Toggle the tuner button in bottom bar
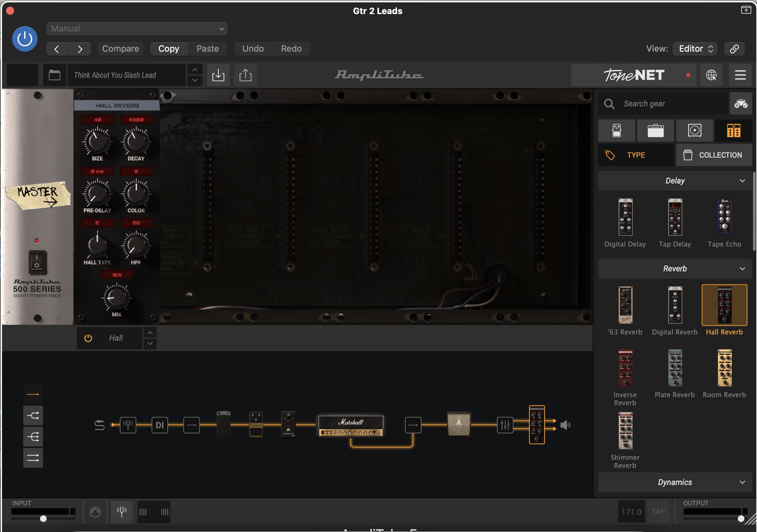757x532 pixels. [121, 512]
